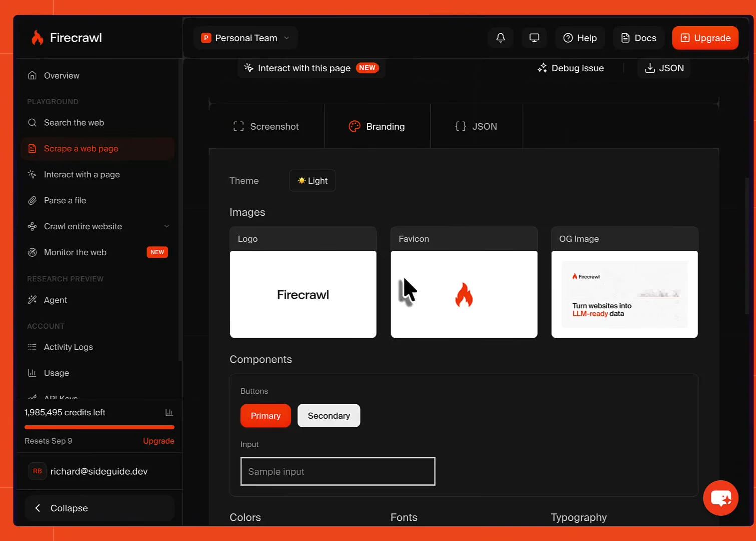Image resolution: width=756 pixels, height=541 pixels.
Task: Click the Interact sparkle cursor icon
Action: 32,175
